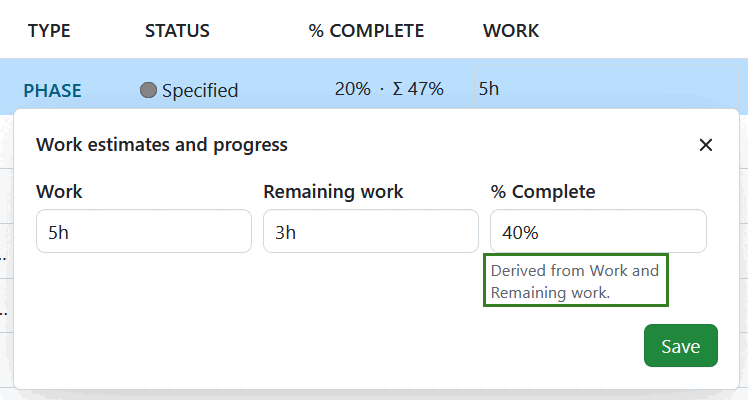Click the 'Work estimates and progress' heading
Screen dimensions: 748x401
point(162,145)
